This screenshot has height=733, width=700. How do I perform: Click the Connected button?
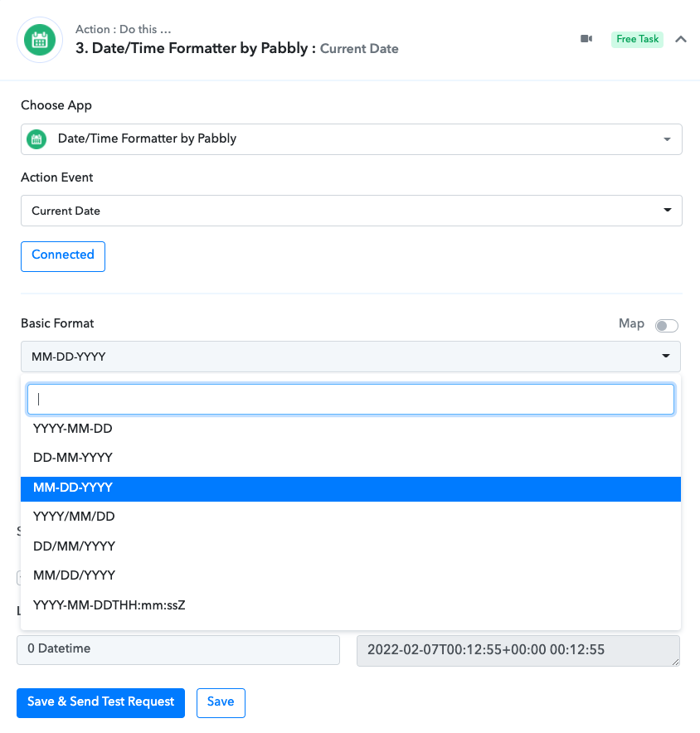click(63, 256)
